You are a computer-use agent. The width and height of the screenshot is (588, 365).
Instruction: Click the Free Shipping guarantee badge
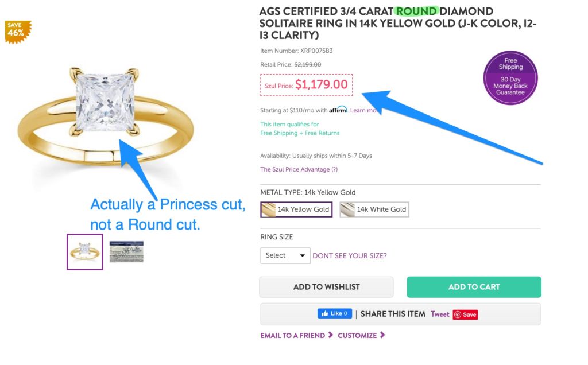pos(510,77)
